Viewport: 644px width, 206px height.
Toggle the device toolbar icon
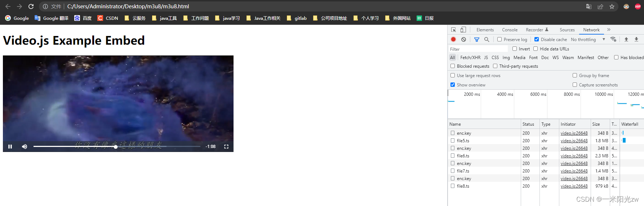(463, 30)
